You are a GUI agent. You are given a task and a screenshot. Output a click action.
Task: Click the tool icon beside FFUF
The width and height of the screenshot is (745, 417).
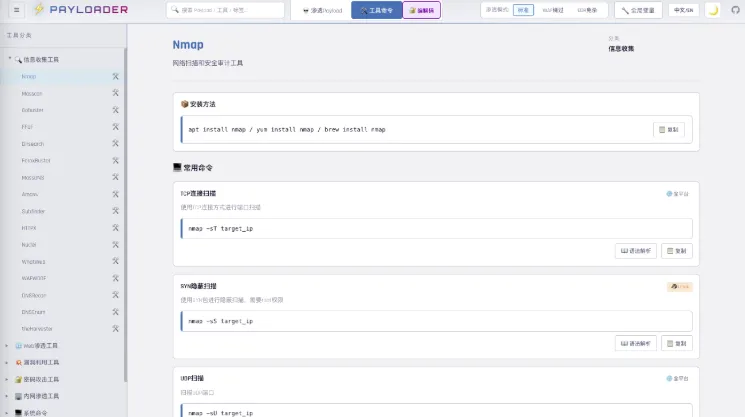click(115, 127)
